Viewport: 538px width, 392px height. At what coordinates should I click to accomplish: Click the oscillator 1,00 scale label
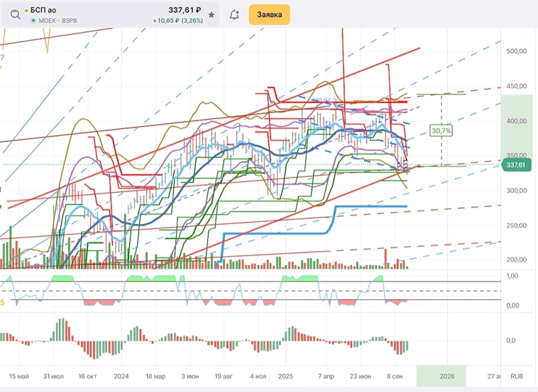point(512,276)
